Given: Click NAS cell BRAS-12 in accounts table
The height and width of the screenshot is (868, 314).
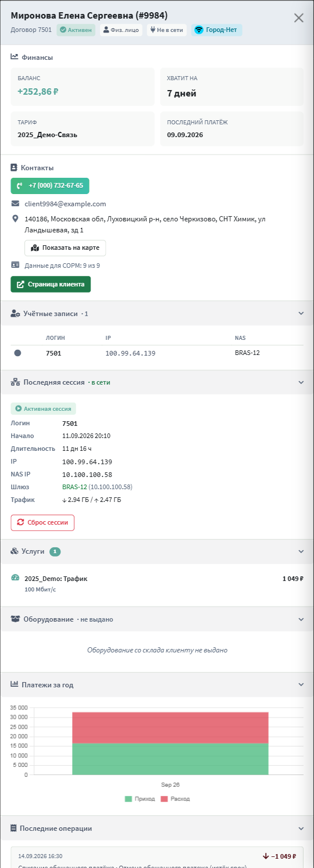Looking at the screenshot, I should coord(247,353).
